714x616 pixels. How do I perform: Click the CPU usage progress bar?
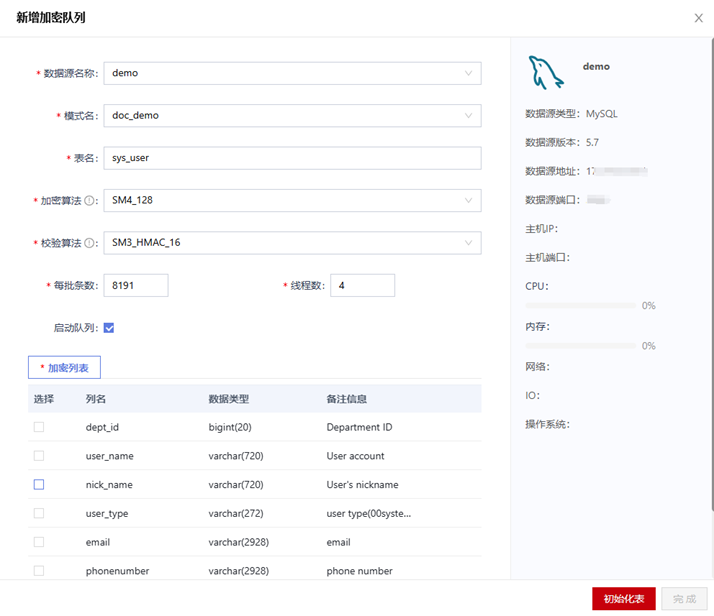[x=580, y=305]
